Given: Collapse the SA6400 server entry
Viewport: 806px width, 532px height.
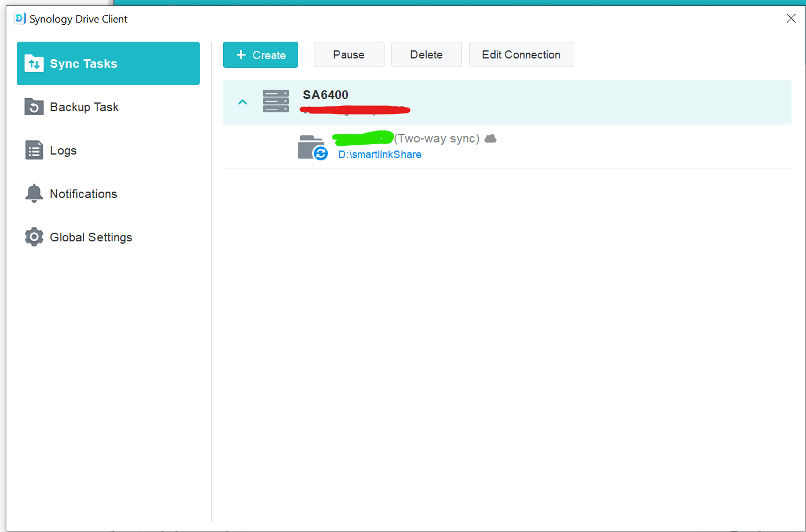Looking at the screenshot, I should 243,102.
